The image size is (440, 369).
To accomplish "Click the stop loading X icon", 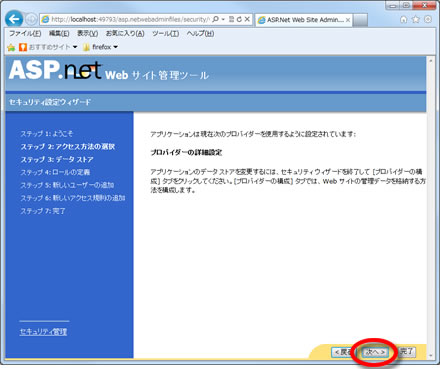I will pos(247,19).
